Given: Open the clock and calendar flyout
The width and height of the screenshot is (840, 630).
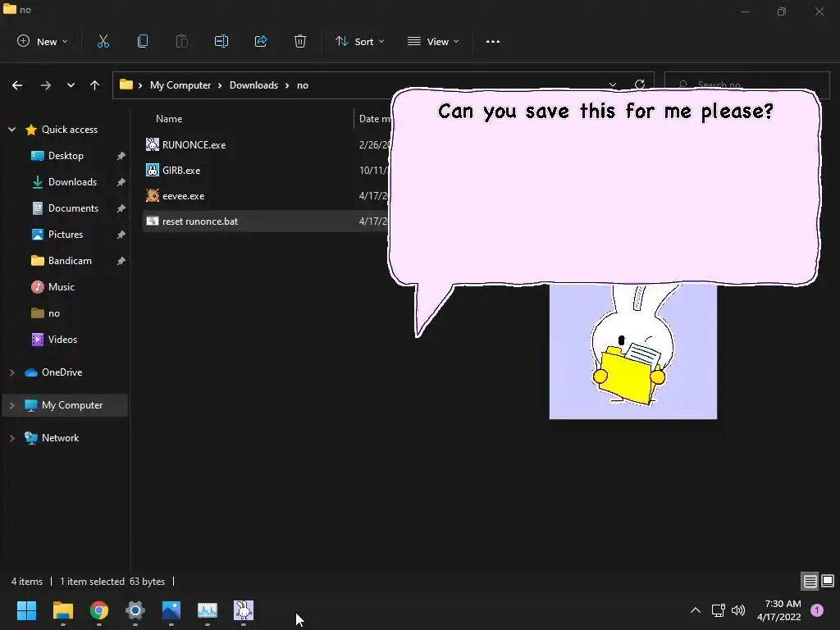Looking at the screenshot, I should coord(779,610).
